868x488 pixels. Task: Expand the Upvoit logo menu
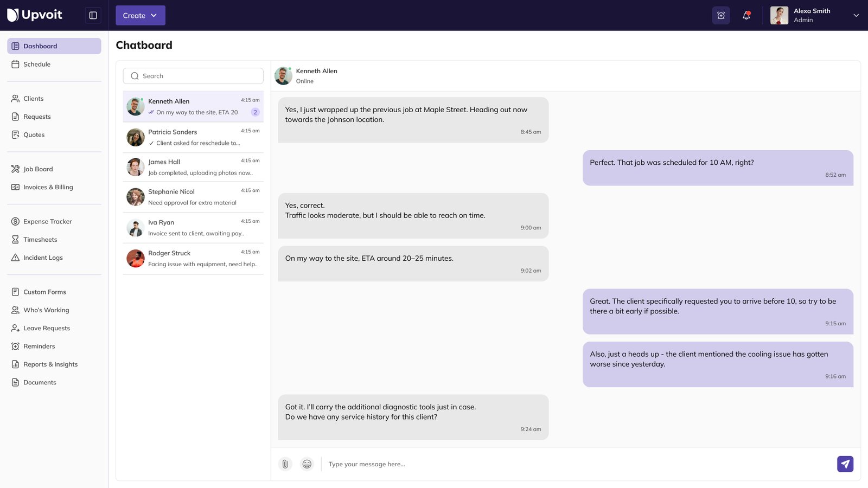pos(34,15)
